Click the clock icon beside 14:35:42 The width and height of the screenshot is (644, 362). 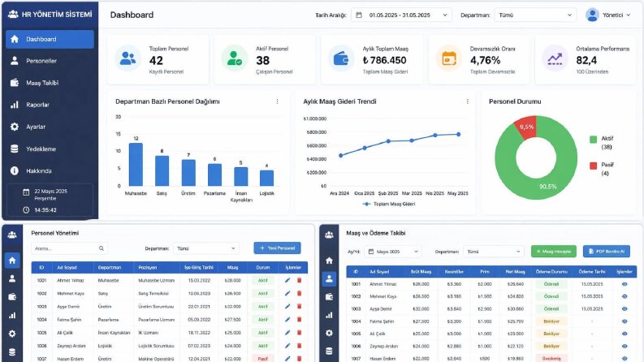[26, 210]
